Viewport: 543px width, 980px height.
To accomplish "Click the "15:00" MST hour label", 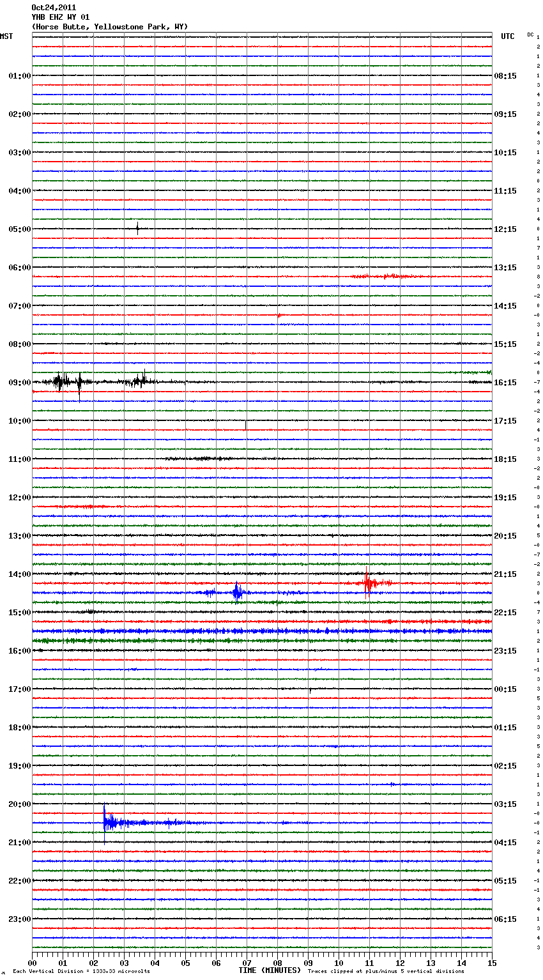I will [x=20, y=613].
